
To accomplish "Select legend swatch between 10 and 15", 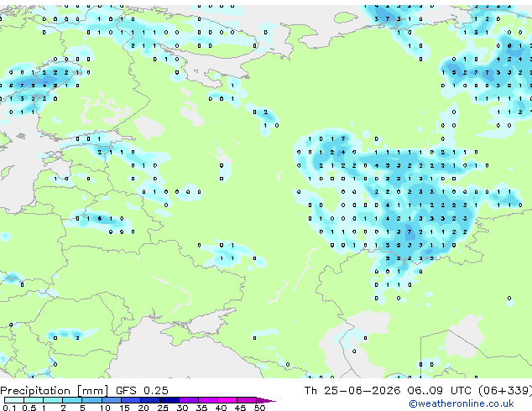I will point(112,400).
